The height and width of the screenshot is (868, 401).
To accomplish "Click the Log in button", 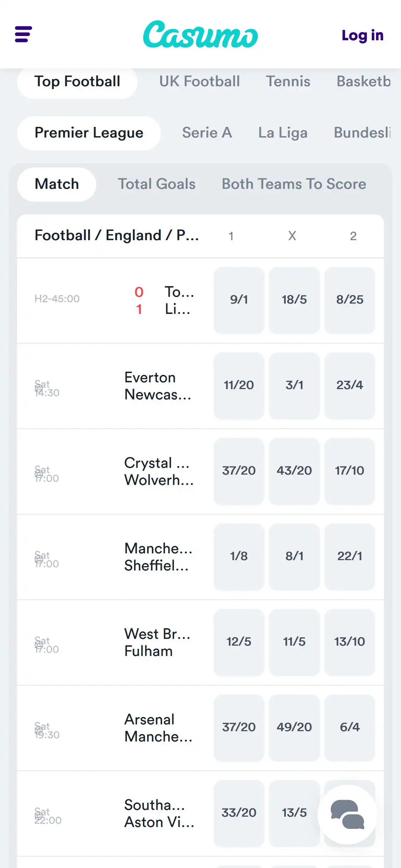I will 363,35.
